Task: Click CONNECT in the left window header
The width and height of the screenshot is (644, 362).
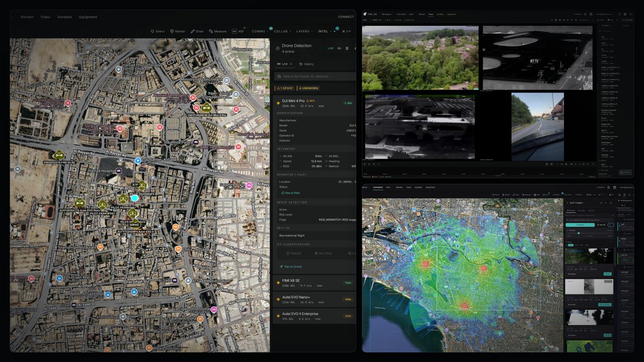Action: pos(346,17)
